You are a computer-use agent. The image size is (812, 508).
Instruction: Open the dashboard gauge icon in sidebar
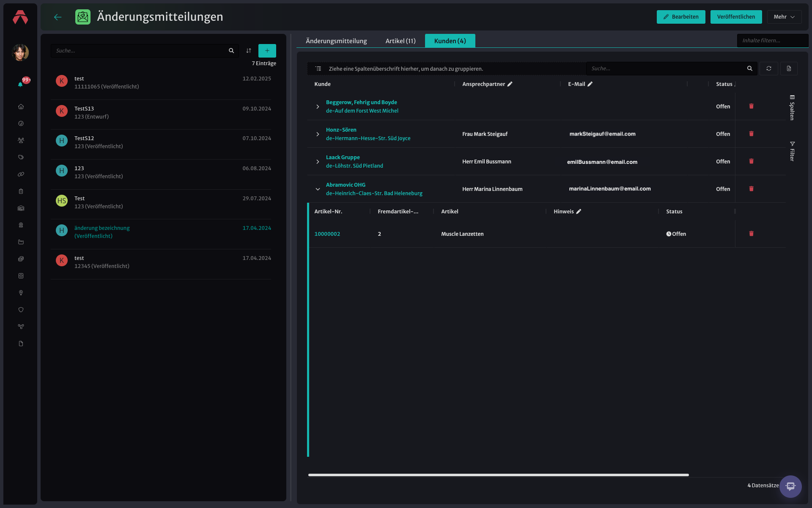tap(21, 124)
